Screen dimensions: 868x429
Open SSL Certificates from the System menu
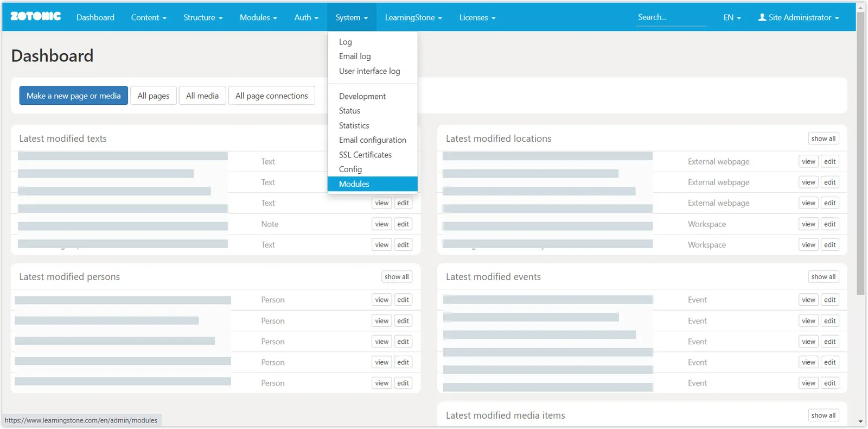(x=365, y=155)
